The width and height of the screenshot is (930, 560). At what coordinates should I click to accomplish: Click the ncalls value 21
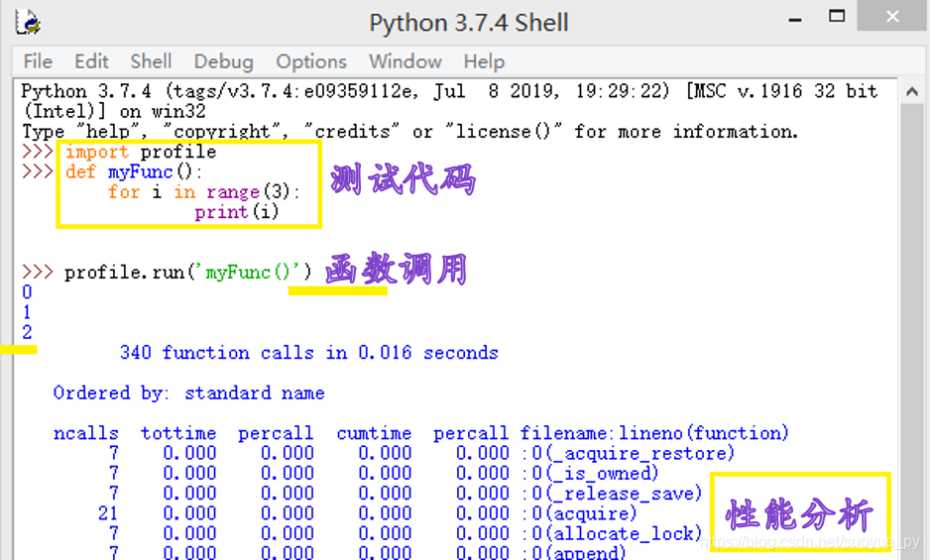click(108, 513)
